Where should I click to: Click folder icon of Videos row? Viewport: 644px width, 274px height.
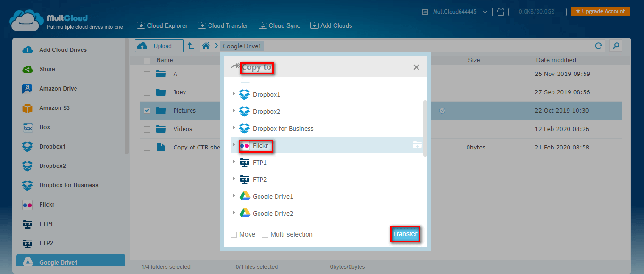point(161,129)
